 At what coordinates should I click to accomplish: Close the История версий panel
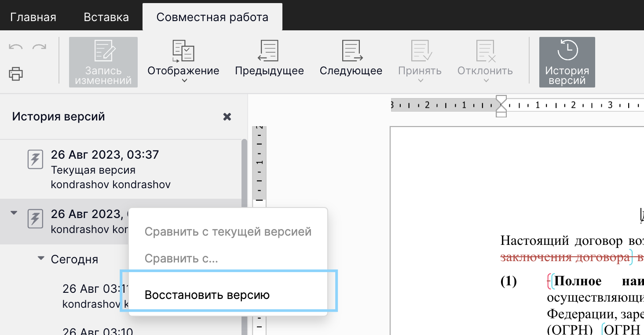tap(227, 117)
